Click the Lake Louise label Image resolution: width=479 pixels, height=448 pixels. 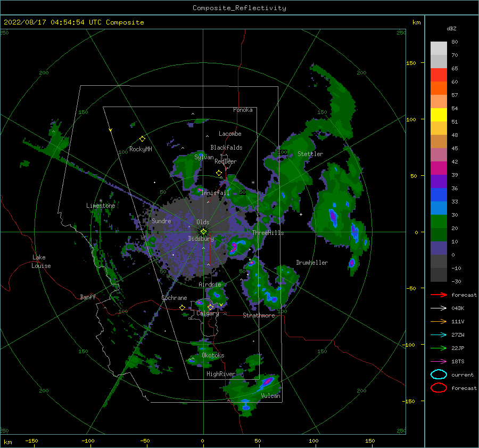pos(41,262)
